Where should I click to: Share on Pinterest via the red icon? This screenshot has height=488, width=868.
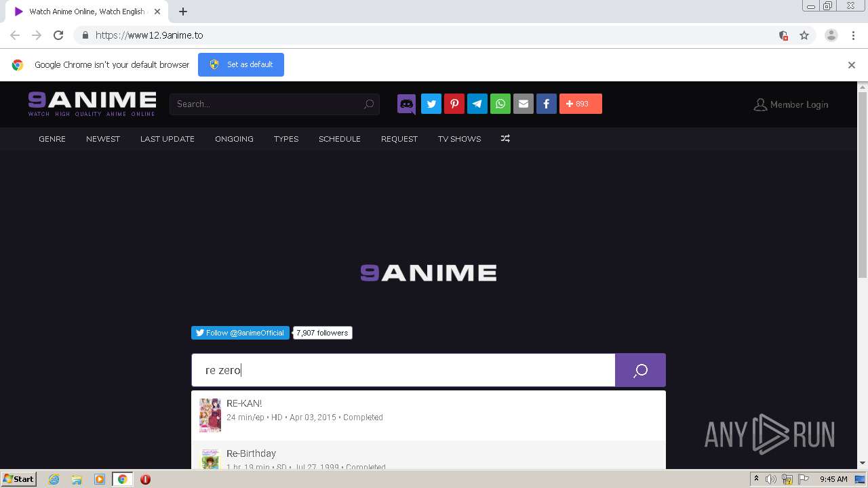point(454,104)
